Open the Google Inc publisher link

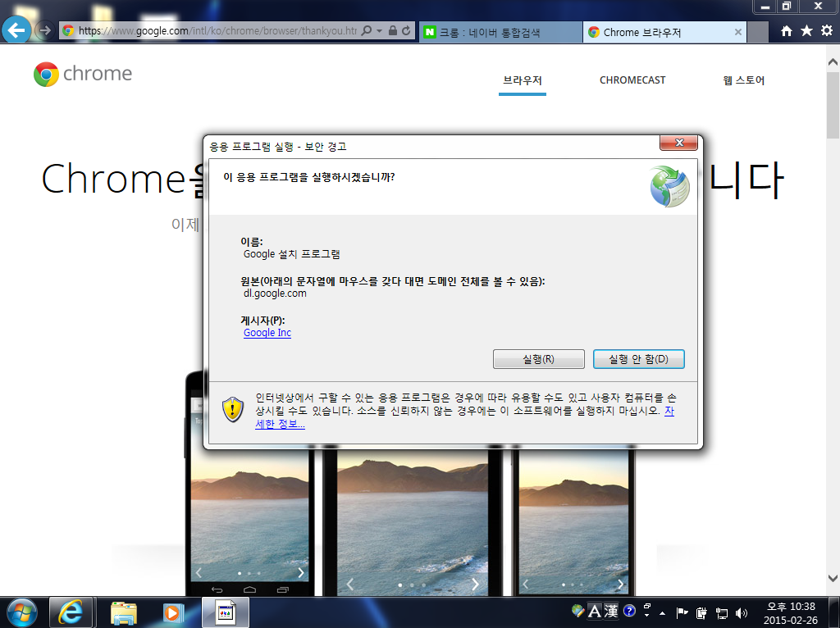(x=267, y=333)
